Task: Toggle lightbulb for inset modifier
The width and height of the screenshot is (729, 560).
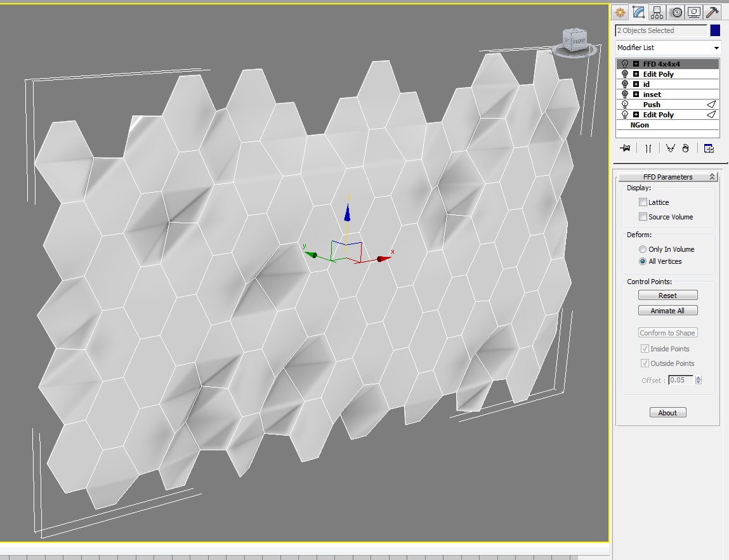Action: click(625, 94)
